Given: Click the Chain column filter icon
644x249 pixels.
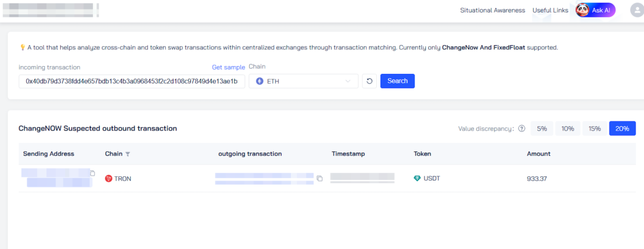Looking at the screenshot, I should click(x=128, y=154).
